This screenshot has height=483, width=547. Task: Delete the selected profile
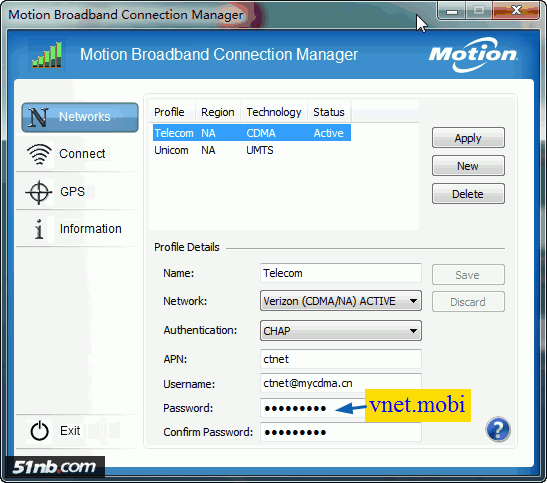click(468, 194)
